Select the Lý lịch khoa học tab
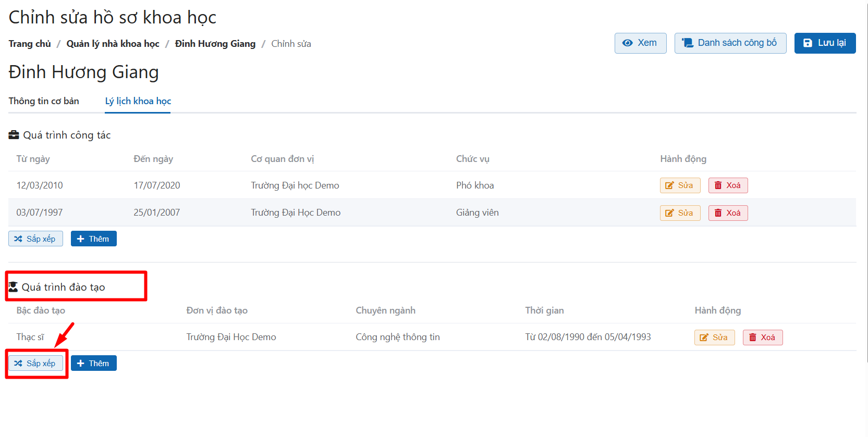This screenshot has height=437, width=868. [x=138, y=101]
